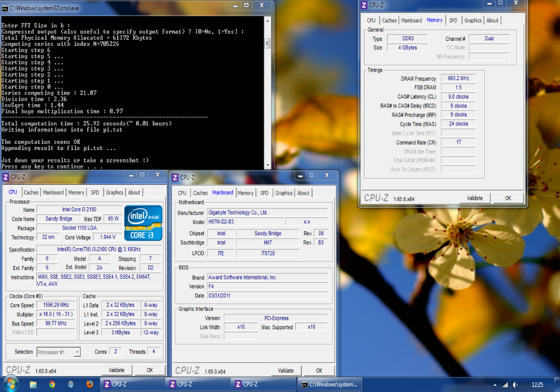560x392 pixels.
Task: Click the Command Rate 1T value
Action: [x=458, y=142]
